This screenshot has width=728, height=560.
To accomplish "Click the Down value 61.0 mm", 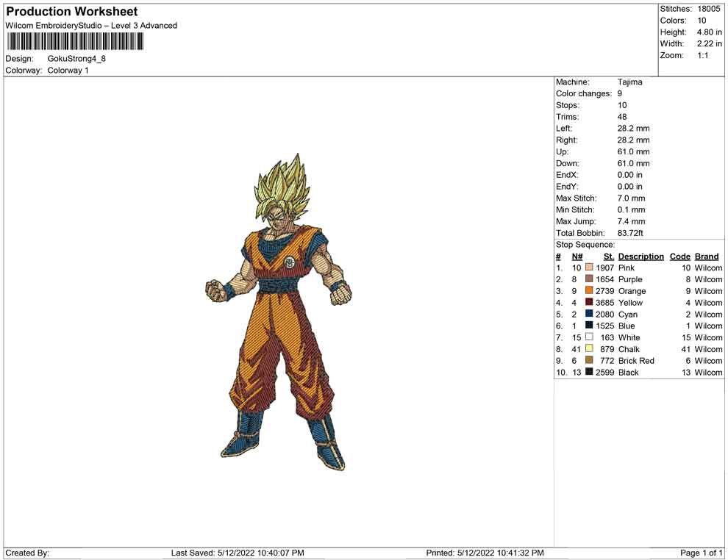I will click(x=633, y=163).
